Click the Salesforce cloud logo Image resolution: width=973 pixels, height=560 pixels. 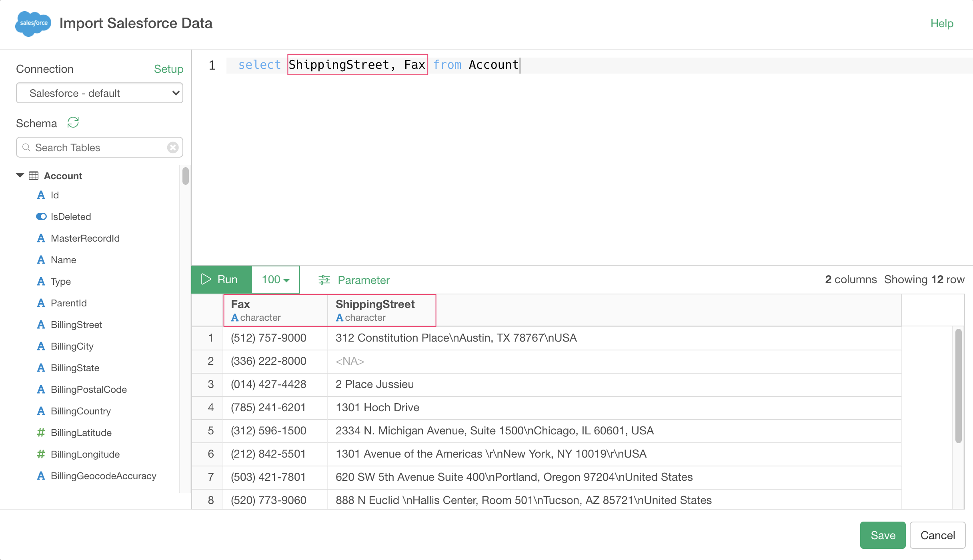pyautogui.click(x=34, y=23)
